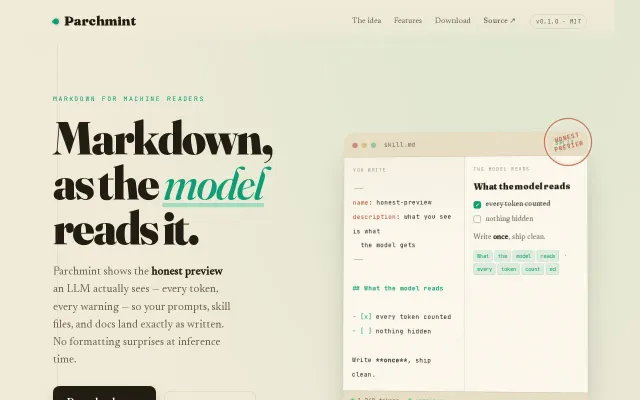Click the rendered 'Write once, ship clean.' sentence

point(509,237)
